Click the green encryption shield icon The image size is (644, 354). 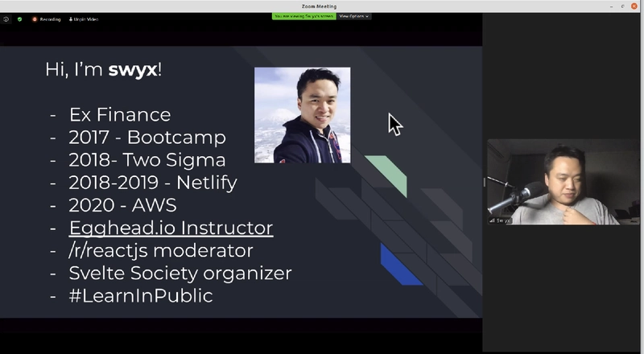click(19, 19)
